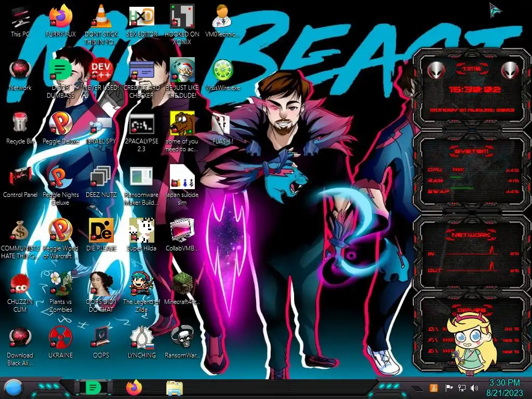The height and width of the screenshot is (399, 532).
Task: Open the Download Black Ali shortcut
Action: click(20, 346)
